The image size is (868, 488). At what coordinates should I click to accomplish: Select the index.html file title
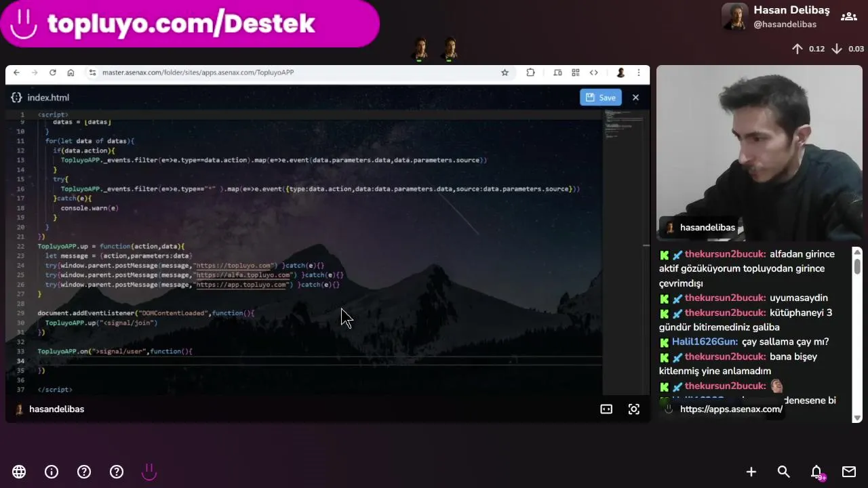(x=48, y=98)
